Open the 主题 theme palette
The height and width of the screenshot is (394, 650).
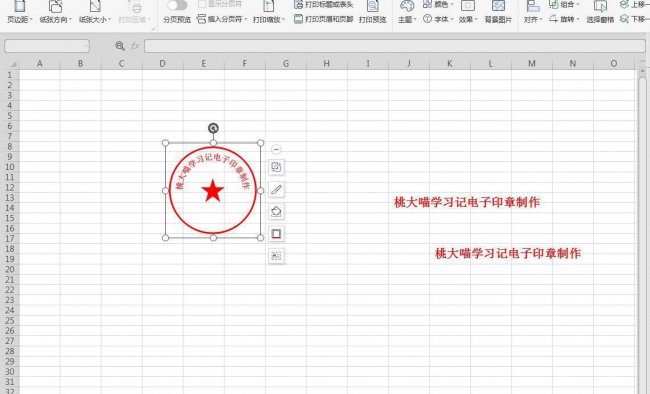[x=407, y=12]
